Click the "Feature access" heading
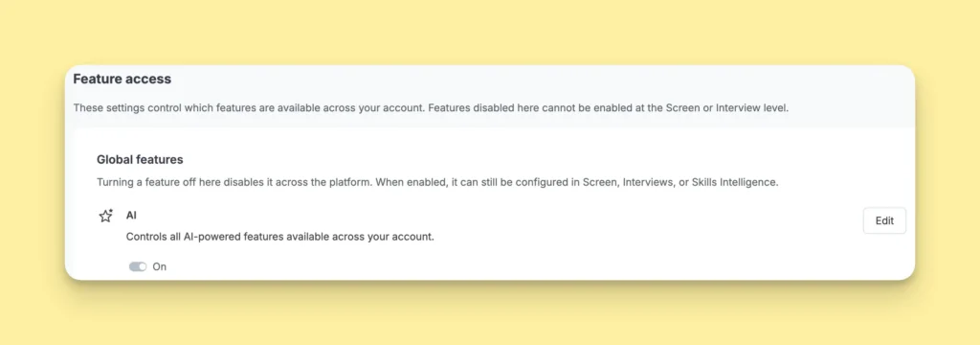Image resolution: width=980 pixels, height=345 pixels. tap(122, 79)
